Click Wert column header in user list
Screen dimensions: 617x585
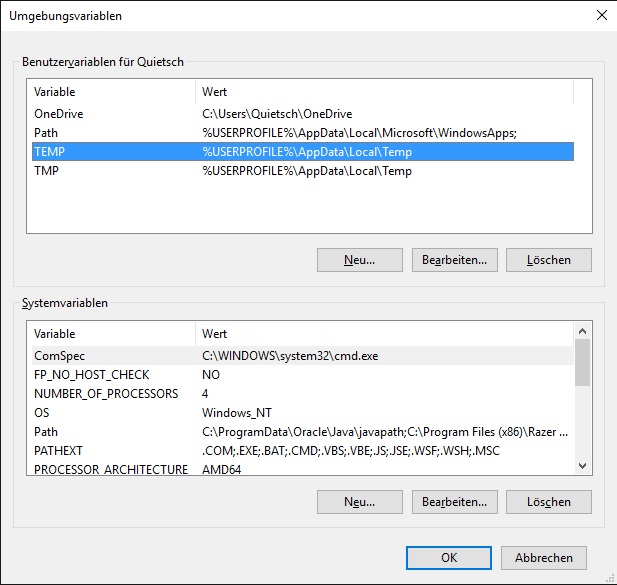[384, 92]
